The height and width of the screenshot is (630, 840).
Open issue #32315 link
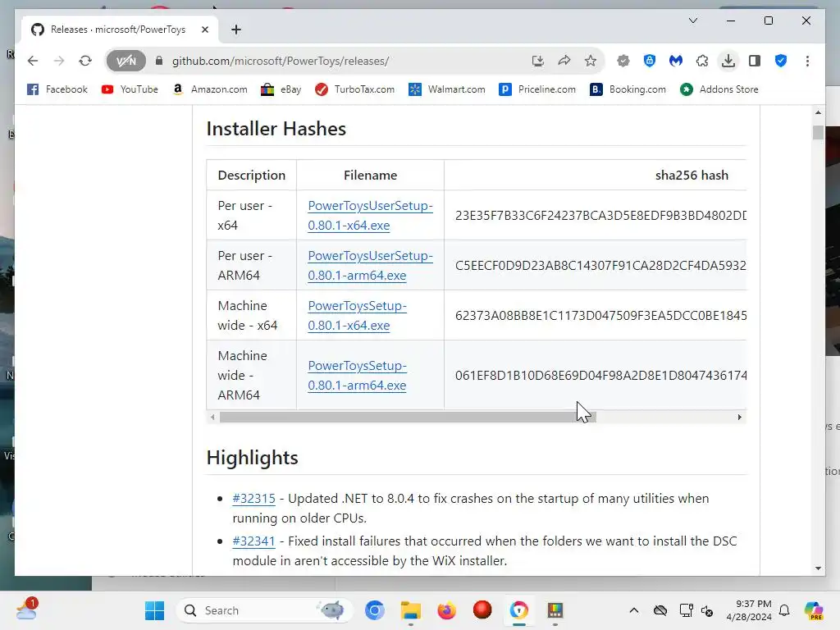coord(254,498)
